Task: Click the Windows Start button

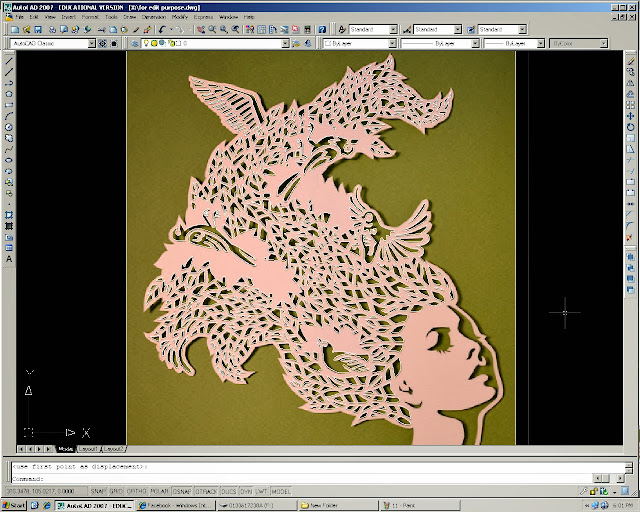Action: [14, 505]
